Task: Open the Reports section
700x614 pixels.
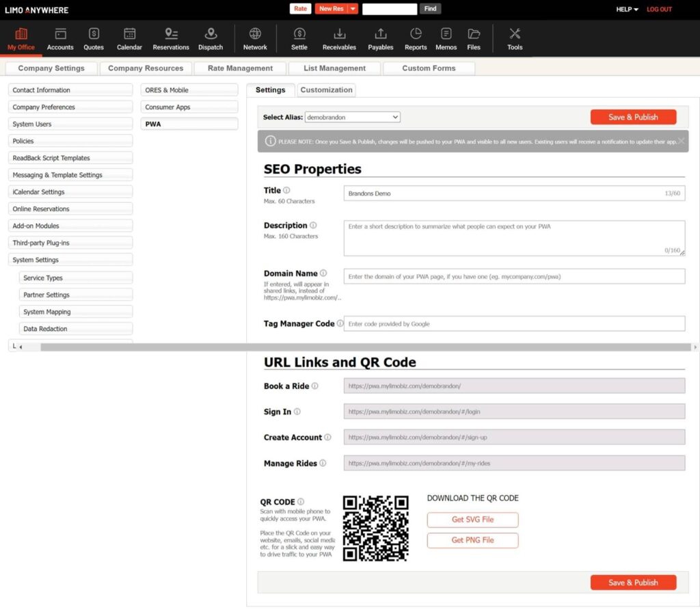Action: click(x=416, y=39)
